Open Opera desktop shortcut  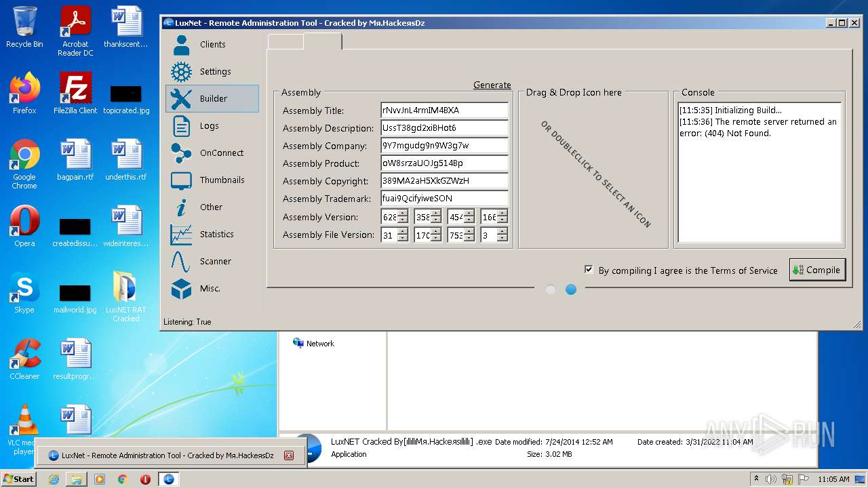coord(24,226)
